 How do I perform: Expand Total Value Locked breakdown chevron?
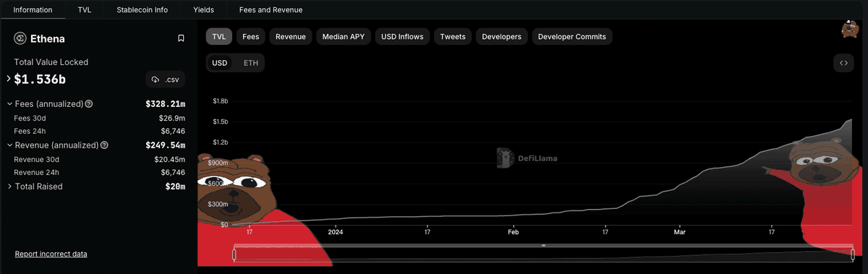[9, 78]
